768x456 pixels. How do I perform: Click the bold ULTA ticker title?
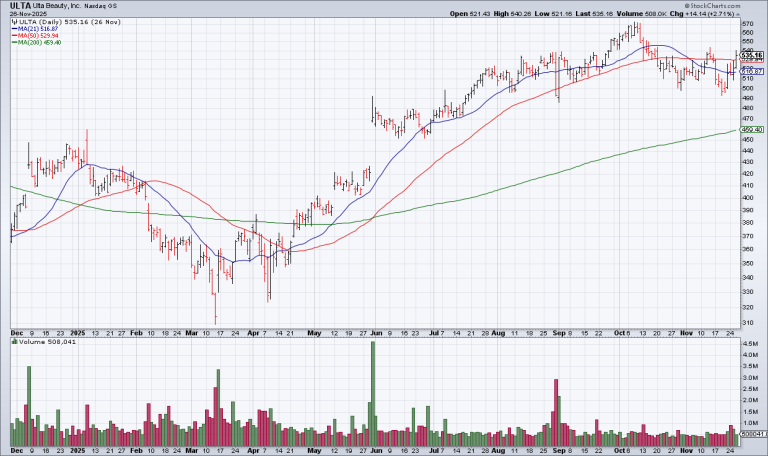tap(21, 6)
